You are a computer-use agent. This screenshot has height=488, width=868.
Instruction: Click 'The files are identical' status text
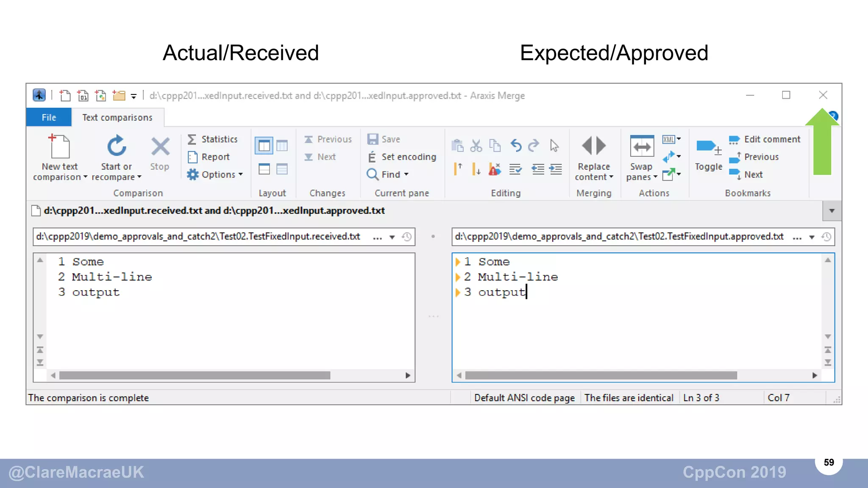[x=629, y=398]
